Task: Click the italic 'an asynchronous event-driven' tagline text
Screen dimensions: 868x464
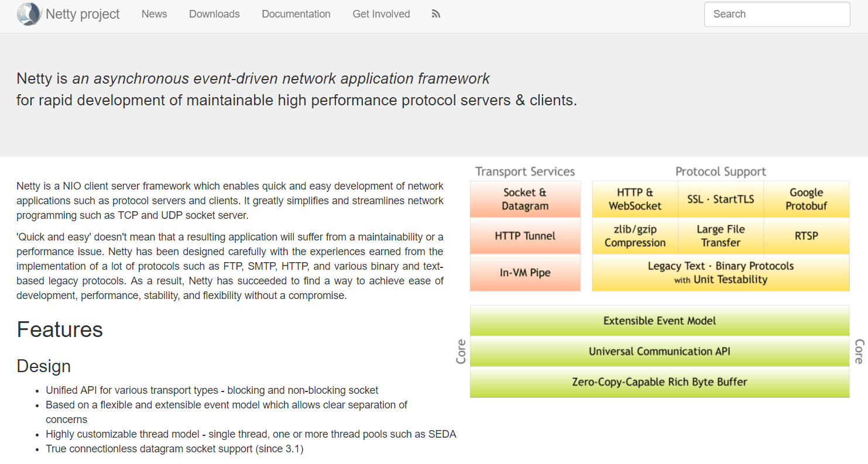Action: click(281, 78)
